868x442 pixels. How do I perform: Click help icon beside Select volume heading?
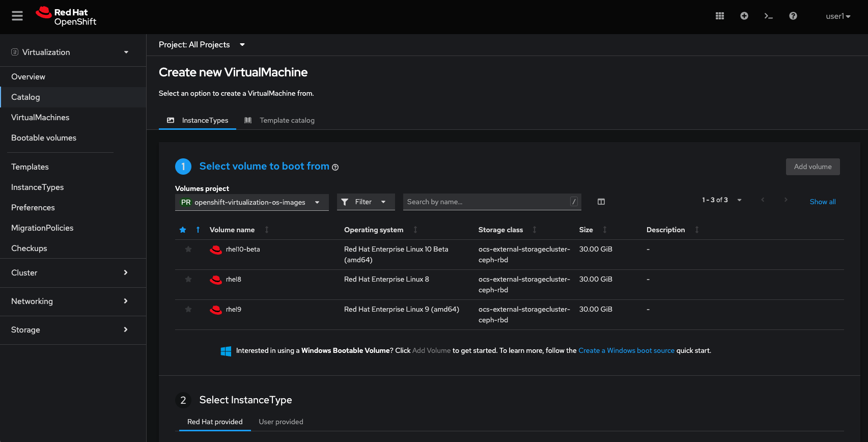(335, 168)
